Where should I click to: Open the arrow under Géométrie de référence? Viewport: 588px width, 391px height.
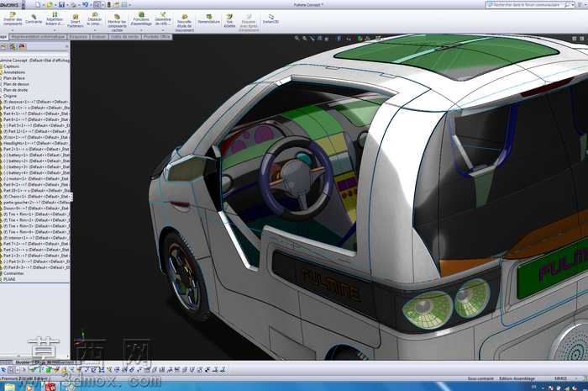pos(163,30)
